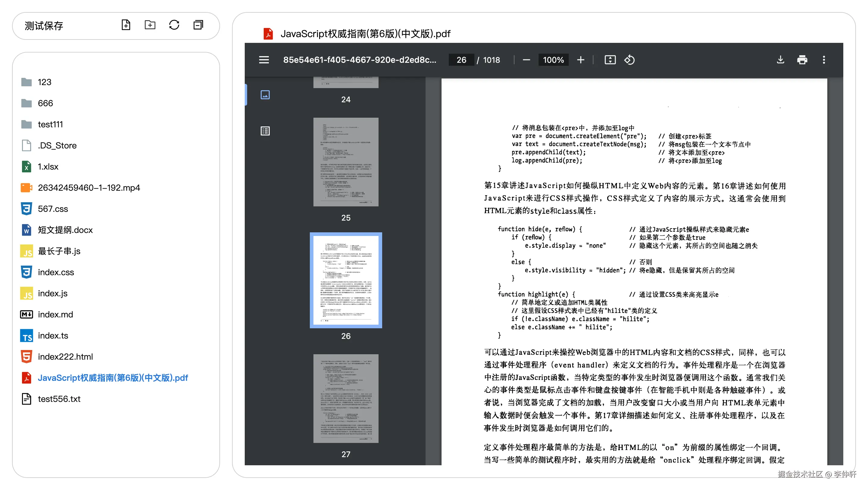868x490 pixels.
Task: Click the new folder icon
Action: 150,25
